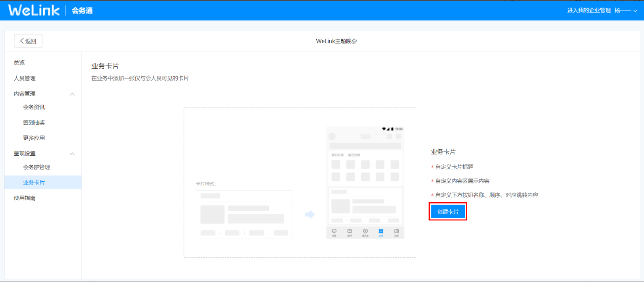The height and width of the screenshot is (282, 644).
Task: Click the 创建卡片 button
Action: tap(448, 211)
